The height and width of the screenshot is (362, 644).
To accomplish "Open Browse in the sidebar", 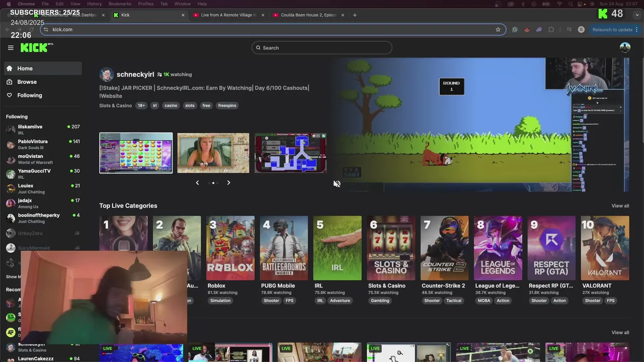I will 43,82.
